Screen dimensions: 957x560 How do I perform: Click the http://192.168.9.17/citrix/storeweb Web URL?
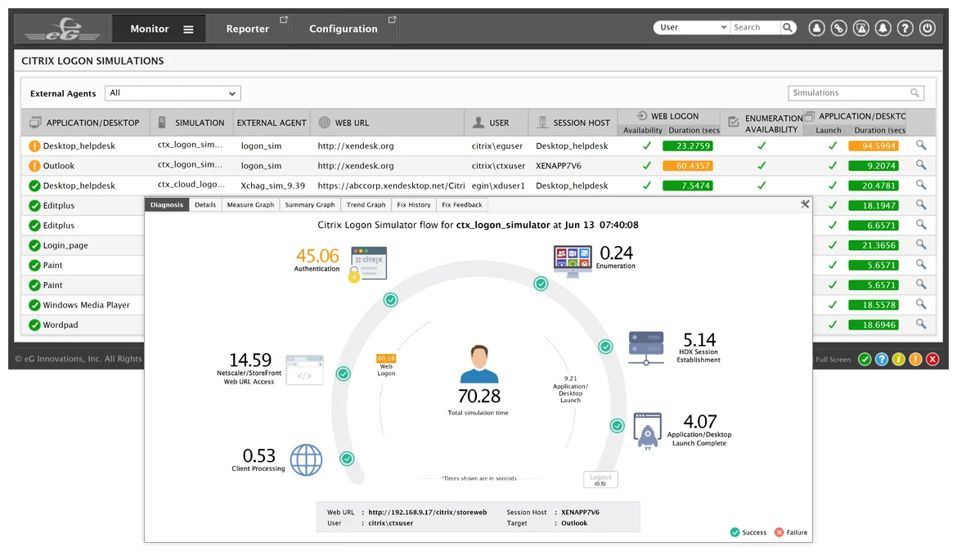tap(427, 513)
